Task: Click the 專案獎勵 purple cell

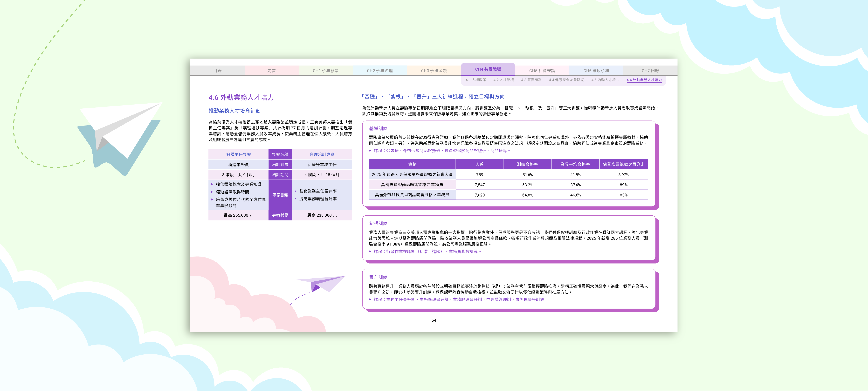Action: (280, 215)
